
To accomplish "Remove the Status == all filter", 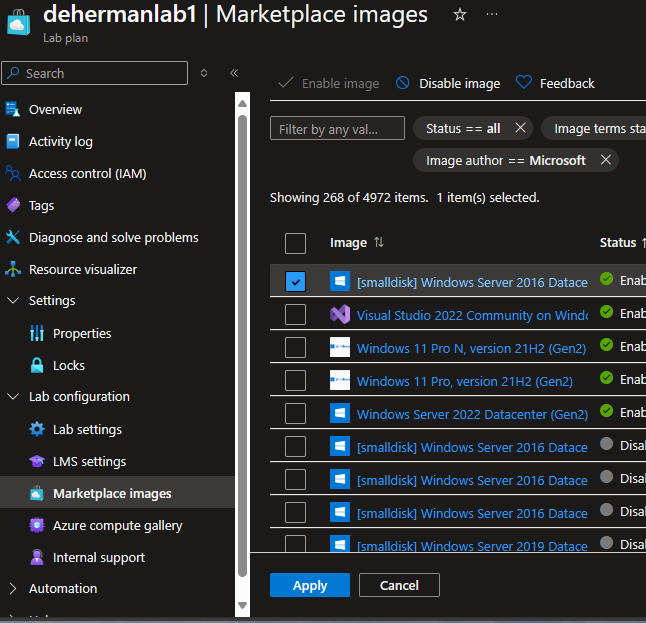I will tap(520, 128).
